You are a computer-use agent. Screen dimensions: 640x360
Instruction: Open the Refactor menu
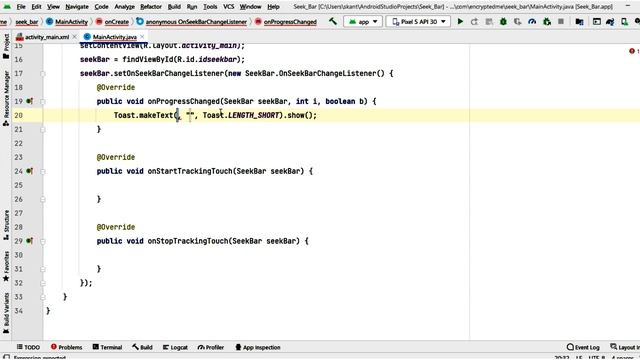pos(151,7)
